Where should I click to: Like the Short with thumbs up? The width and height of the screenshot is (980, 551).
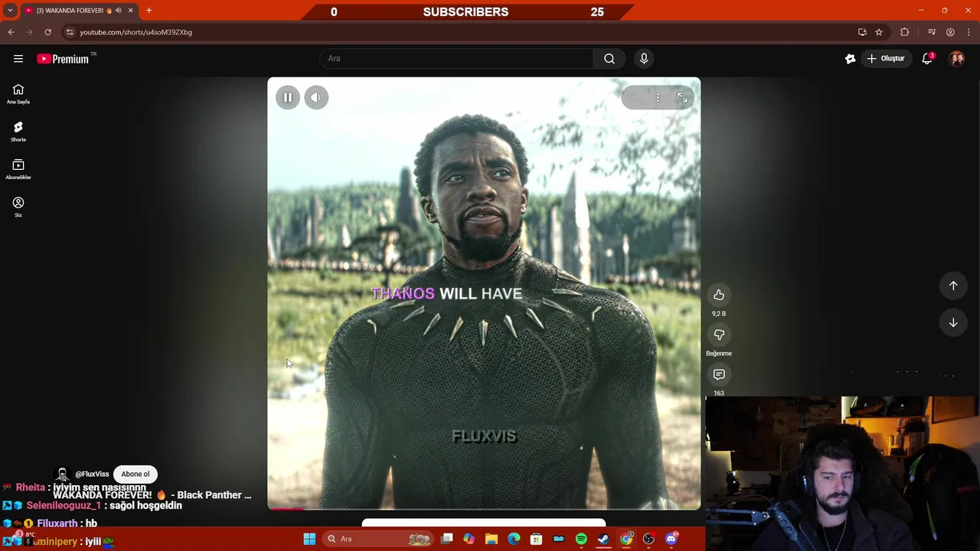coord(719,295)
